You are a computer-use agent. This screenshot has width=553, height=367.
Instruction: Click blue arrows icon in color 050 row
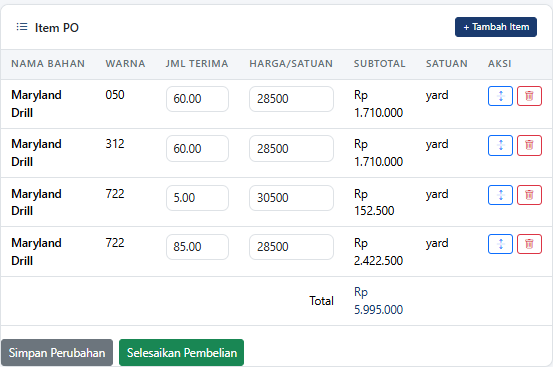pos(500,96)
